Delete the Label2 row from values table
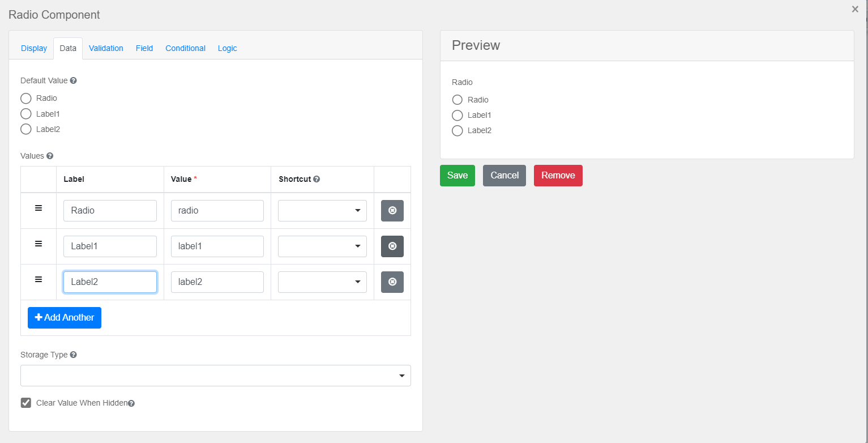Viewport: 868px width, 443px height. (392, 282)
